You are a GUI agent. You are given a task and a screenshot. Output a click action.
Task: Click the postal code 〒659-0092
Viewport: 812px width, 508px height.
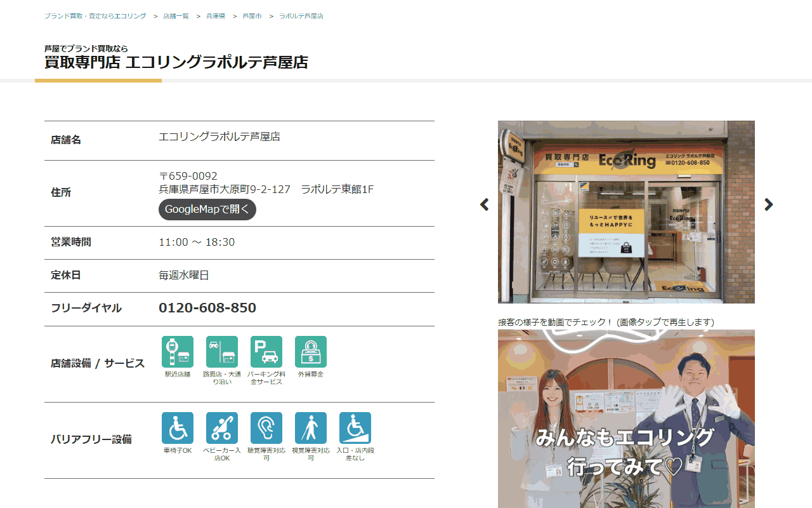[188, 176]
